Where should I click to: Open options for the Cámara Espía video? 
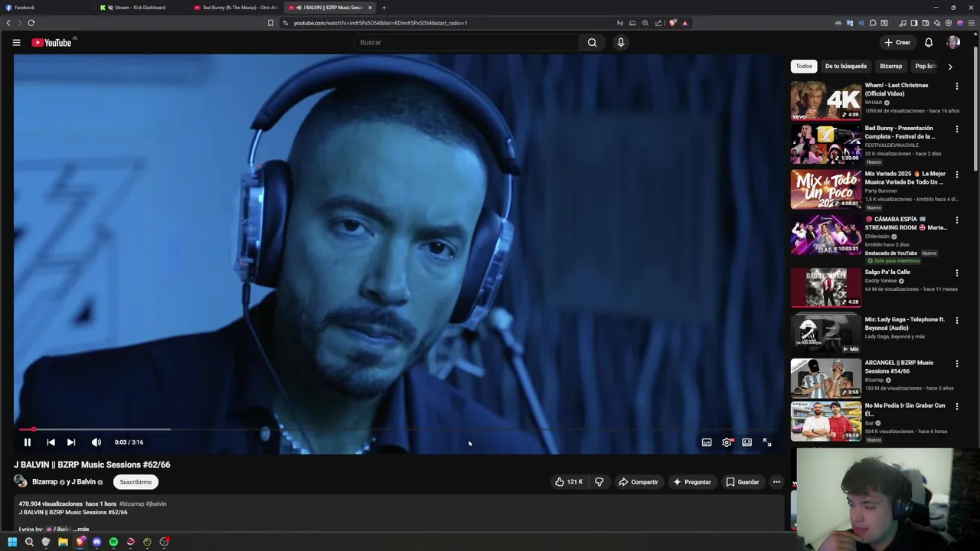tap(956, 220)
